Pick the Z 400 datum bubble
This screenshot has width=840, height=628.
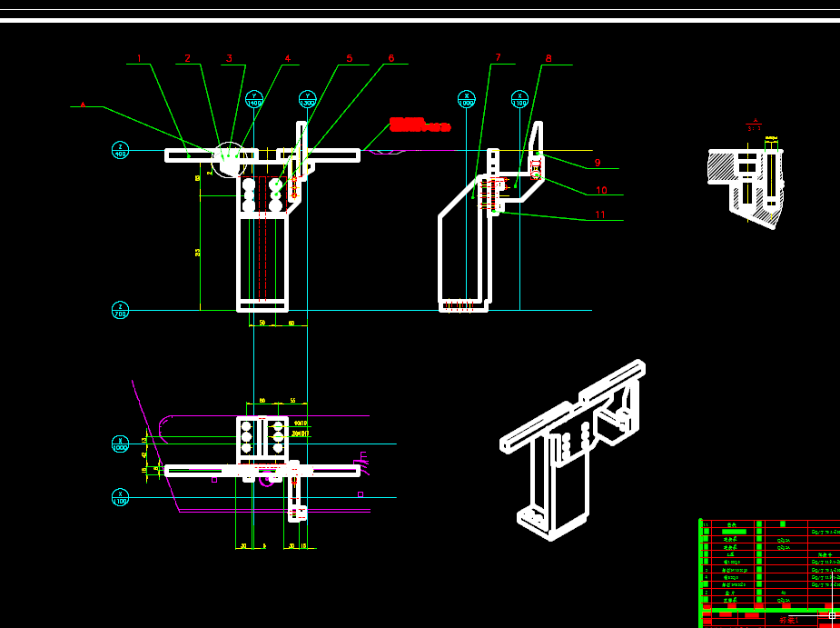(120, 150)
